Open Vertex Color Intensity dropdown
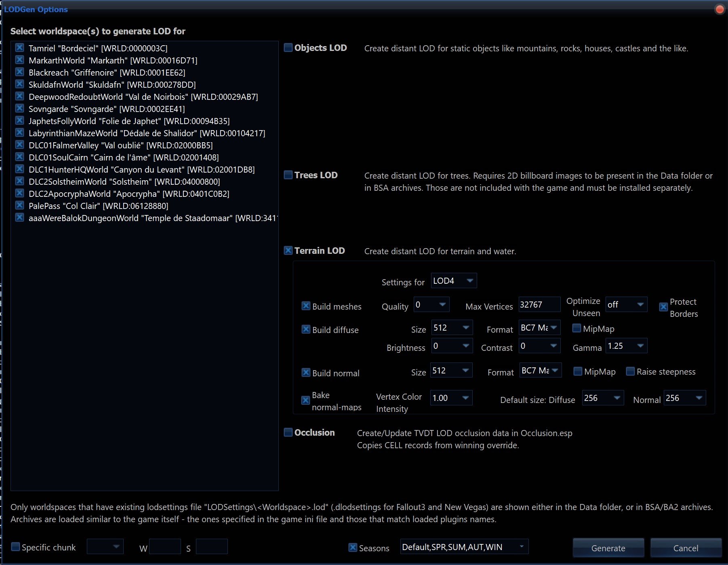The height and width of the screenshot is (565, 728). click(451, 398)
